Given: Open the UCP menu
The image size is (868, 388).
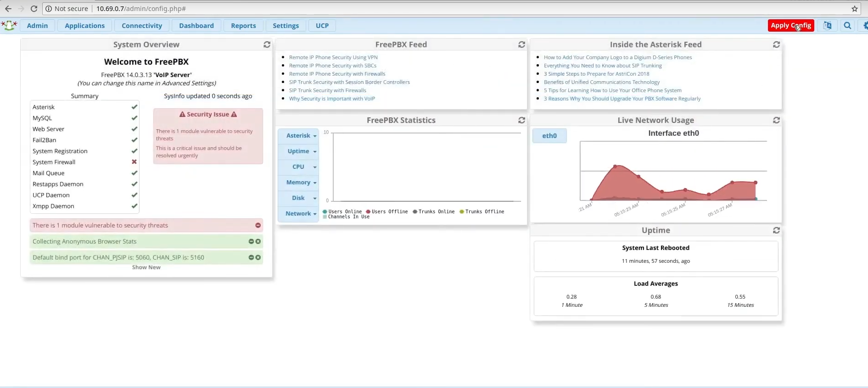Looking at the screenshot, I should point(322,26).
